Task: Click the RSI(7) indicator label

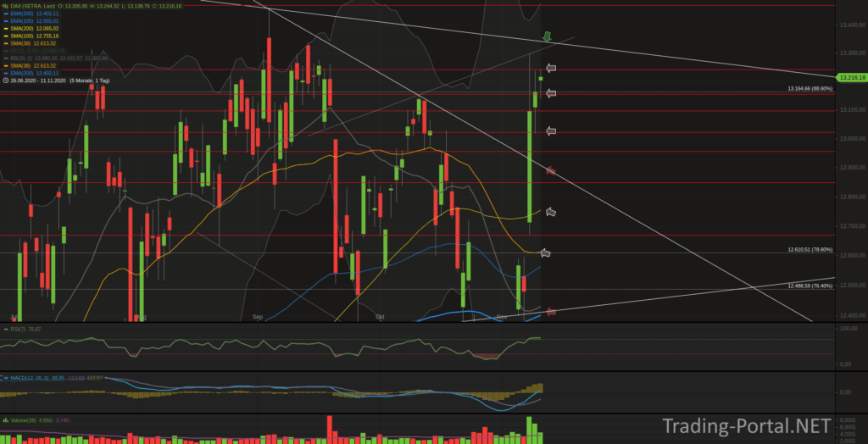Action: click(x=17, y=330)
